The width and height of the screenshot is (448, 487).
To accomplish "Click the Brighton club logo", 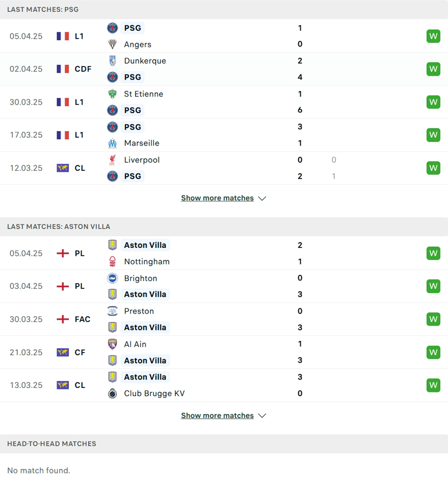I will pyautogui.click(x=111, y=278).
